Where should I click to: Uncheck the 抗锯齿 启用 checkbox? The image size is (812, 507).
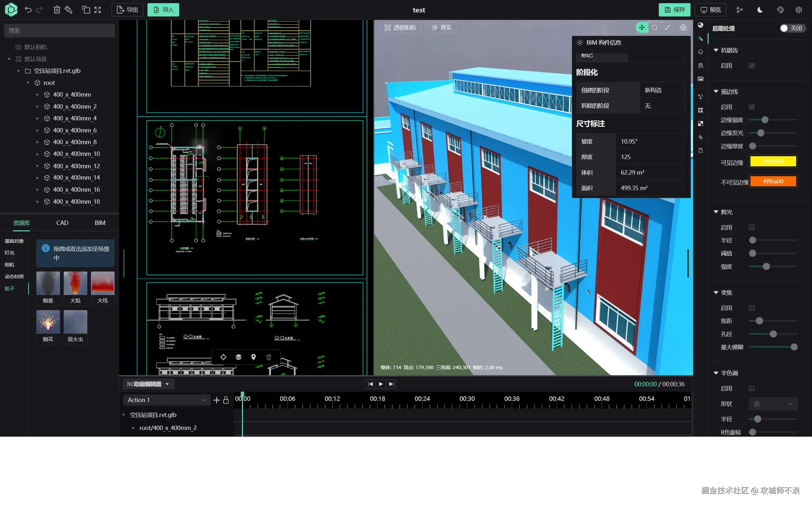click(752, 66)
